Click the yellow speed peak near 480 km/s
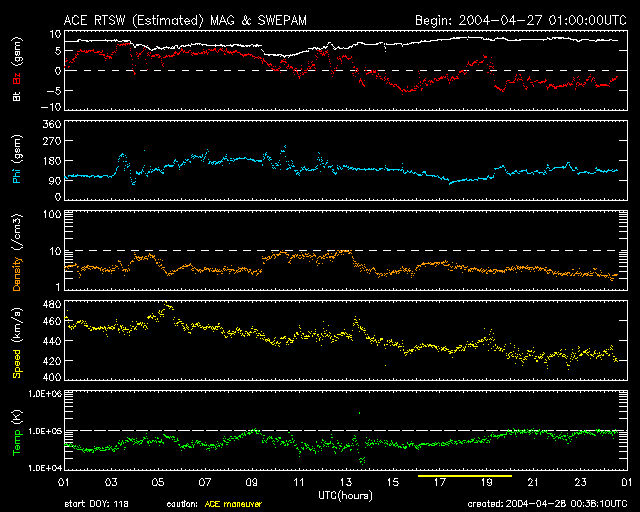The height and width of the screenshot is (512, 640). [x=167, y=305]
